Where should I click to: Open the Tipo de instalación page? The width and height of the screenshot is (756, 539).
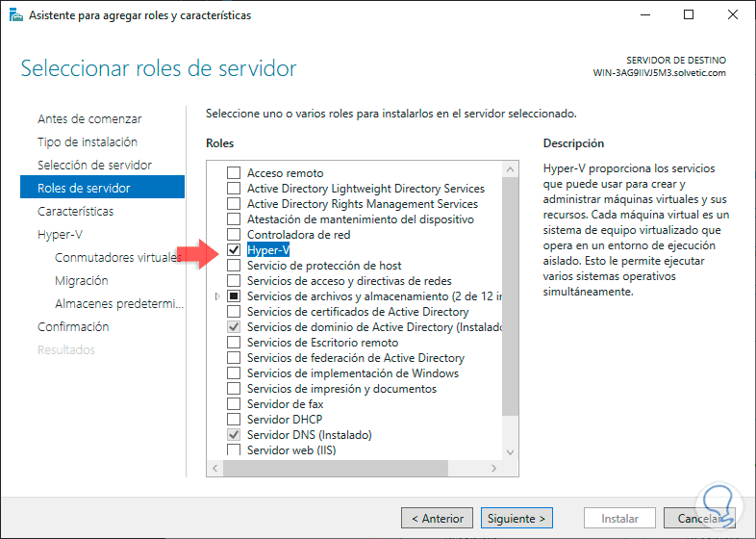pos(87,142)
